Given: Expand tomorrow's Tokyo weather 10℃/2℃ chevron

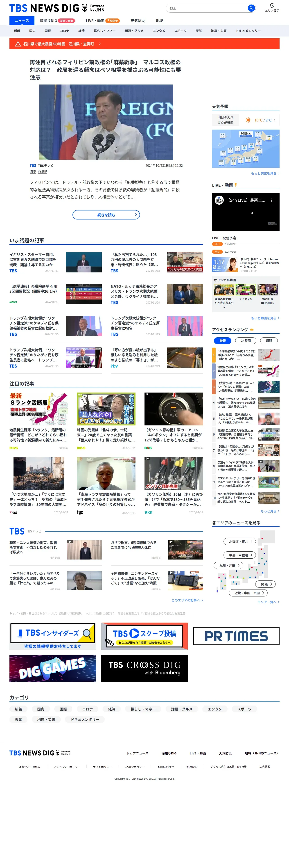Looking at the screenshot, I should tap(275, 120).
